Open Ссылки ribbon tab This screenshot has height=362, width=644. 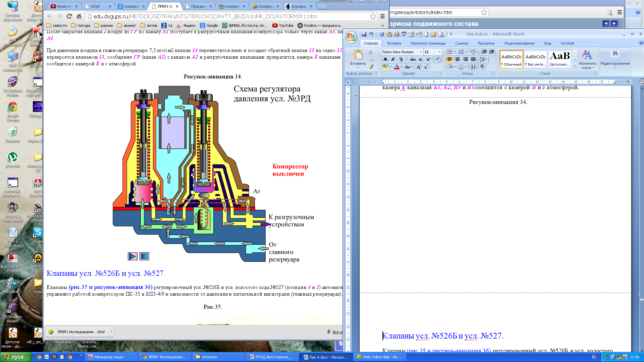tap(462, 43)
